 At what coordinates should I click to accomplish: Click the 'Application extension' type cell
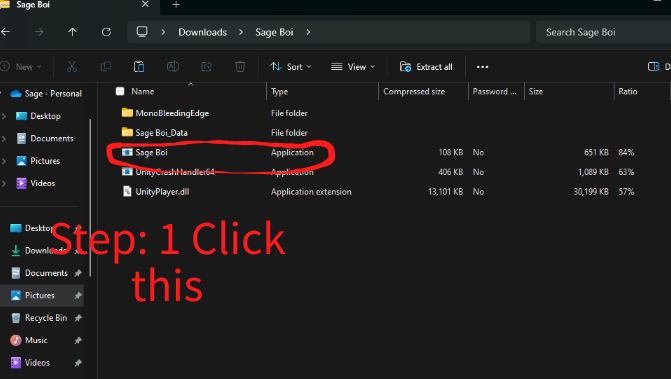click(x=311, y=192)
